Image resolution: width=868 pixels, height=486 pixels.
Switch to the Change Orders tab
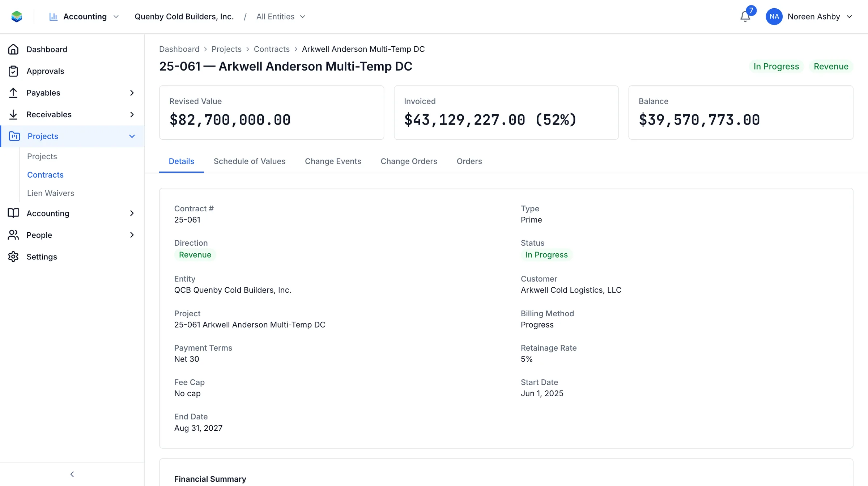coord(409,161)
